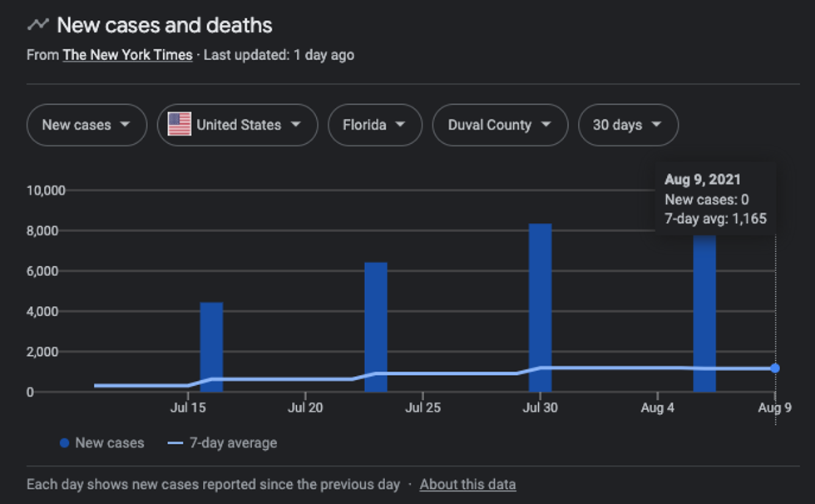This screenshot has height=504, width=815.
Task: Select the blue bar near Jul 15
Action: click(211, 347)
